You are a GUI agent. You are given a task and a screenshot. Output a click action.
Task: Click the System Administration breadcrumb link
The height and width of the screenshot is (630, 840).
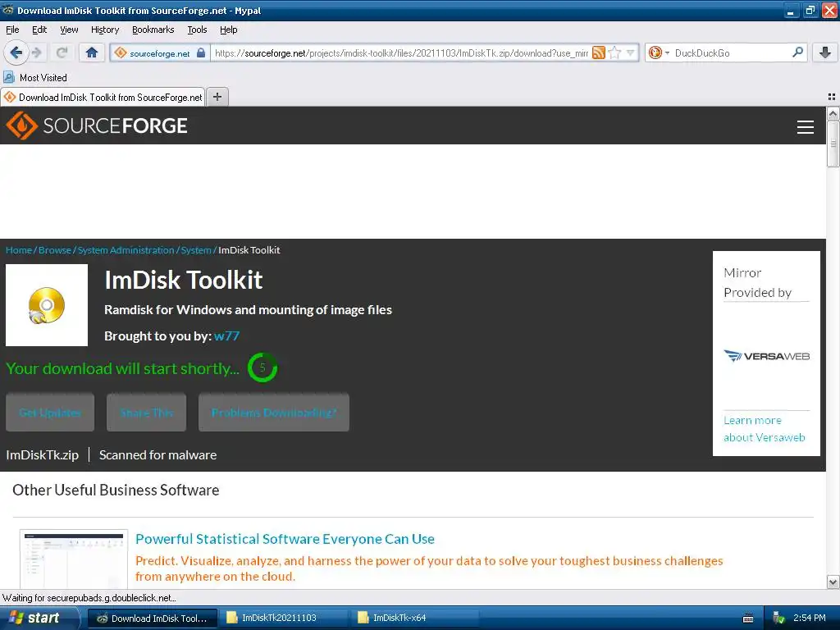126,250
